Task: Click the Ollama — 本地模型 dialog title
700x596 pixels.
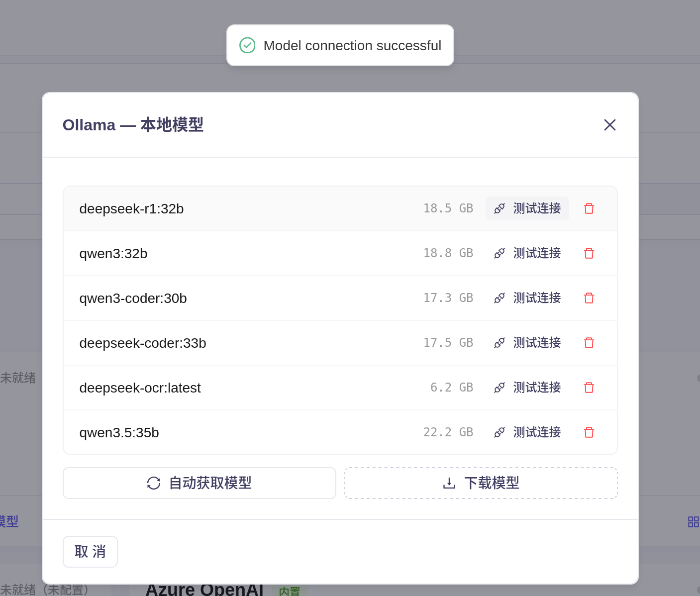Action: (x=133, y=125)
